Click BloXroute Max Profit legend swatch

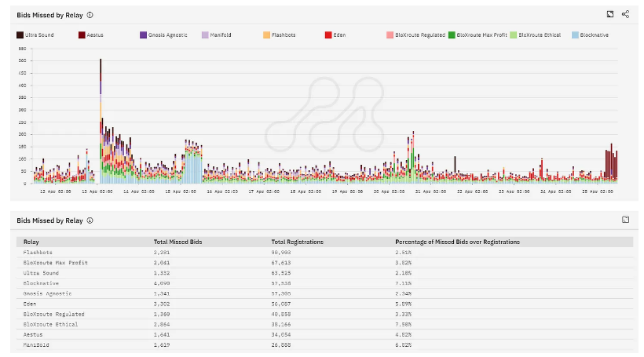point(452,35)
